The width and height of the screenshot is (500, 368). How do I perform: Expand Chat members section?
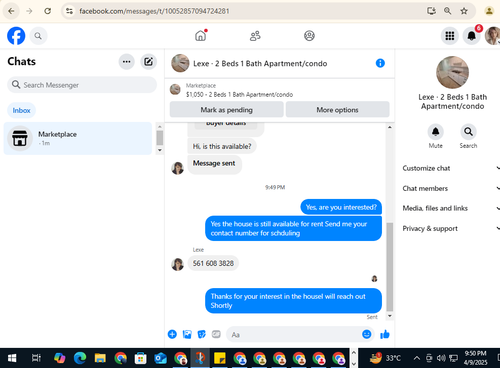(451, 188)
